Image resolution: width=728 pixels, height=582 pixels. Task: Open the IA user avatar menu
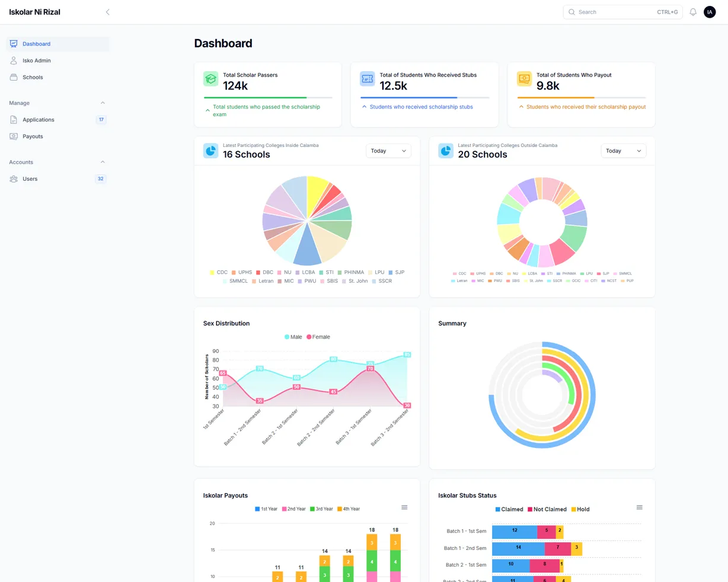point(710,12)
